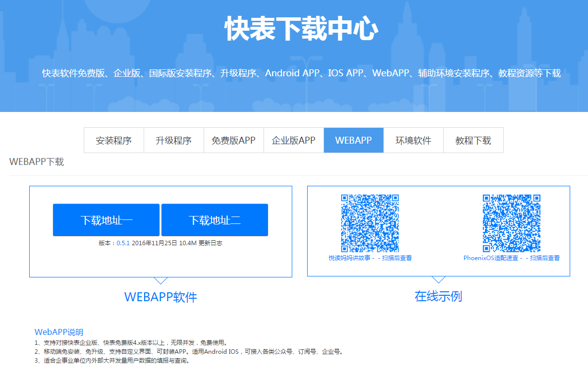Select the 免费版APP tab
The height and width of the screenshot is (378, 588).
[234, 140]
